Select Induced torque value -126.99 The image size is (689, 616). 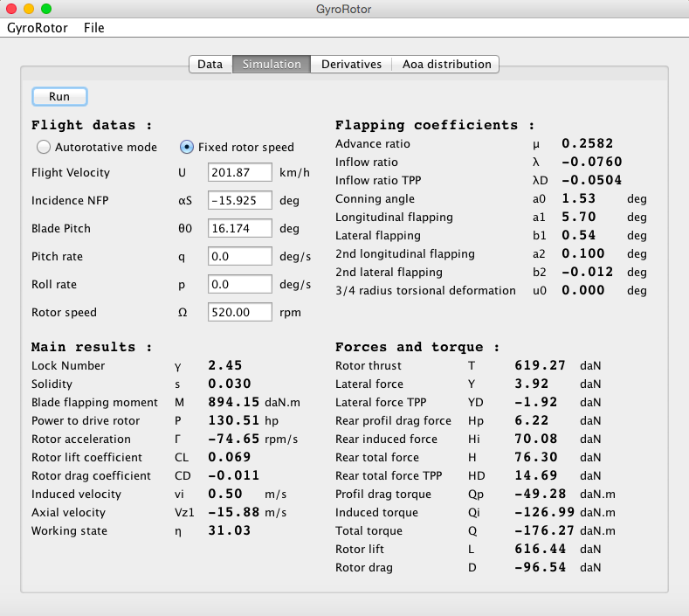tap(544, 512)
